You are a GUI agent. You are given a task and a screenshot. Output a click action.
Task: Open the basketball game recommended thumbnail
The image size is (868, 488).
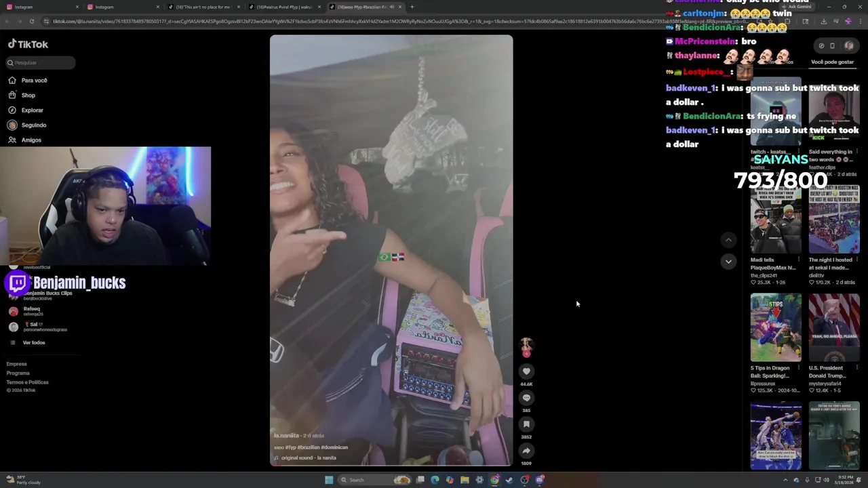[x=776, y=436]
